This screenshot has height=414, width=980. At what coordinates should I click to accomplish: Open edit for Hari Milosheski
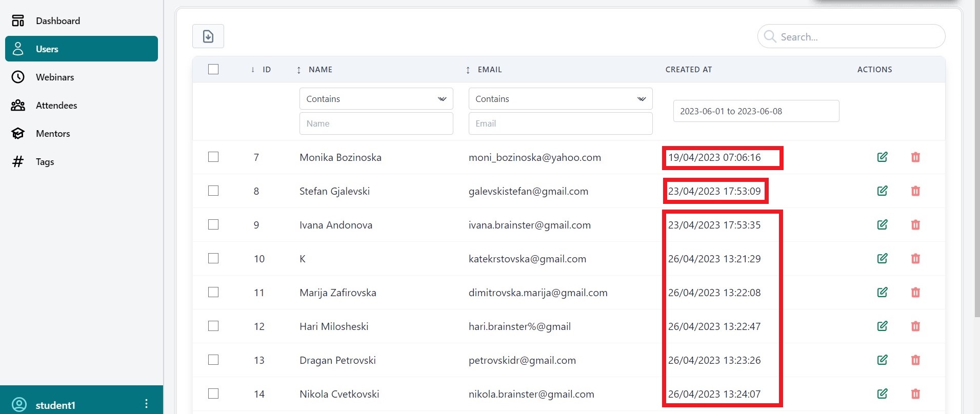pyautogui.click(x=882, y=326)
